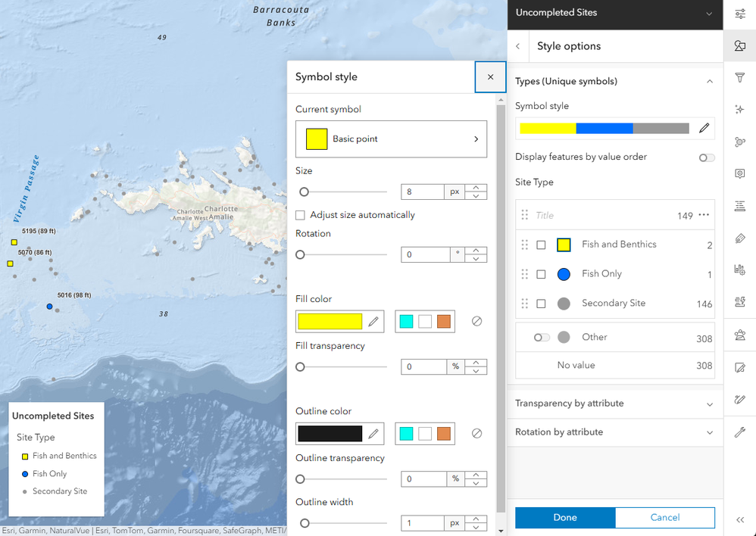Viewport: 756px width, 536px height.
Task: Click the three-dots options next to Title
Action: point(704,215)
